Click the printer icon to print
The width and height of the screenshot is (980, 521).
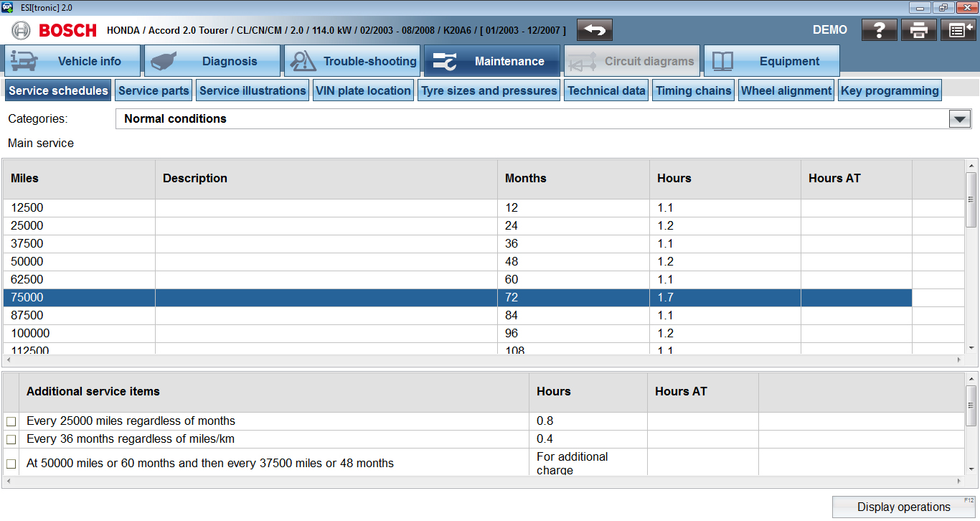click(919, 30)
